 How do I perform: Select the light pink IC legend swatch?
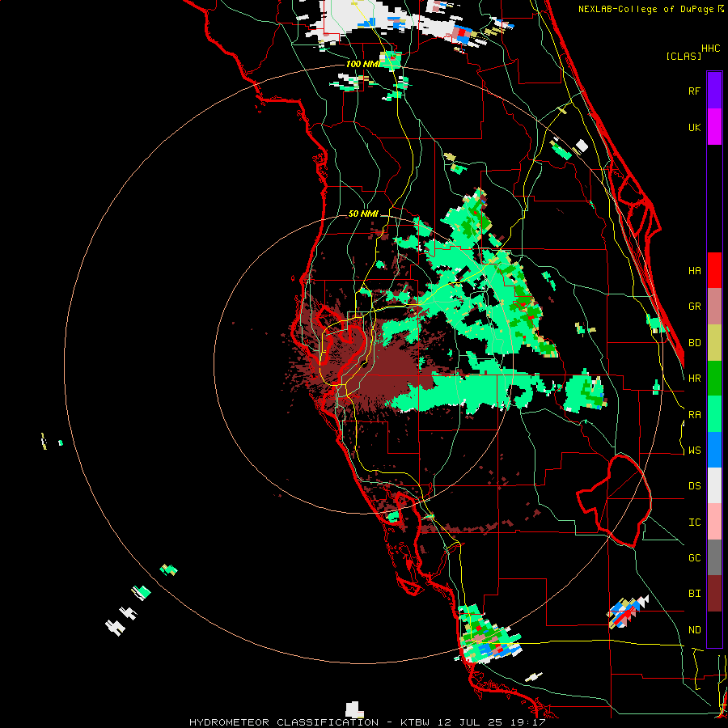(714, 522)
